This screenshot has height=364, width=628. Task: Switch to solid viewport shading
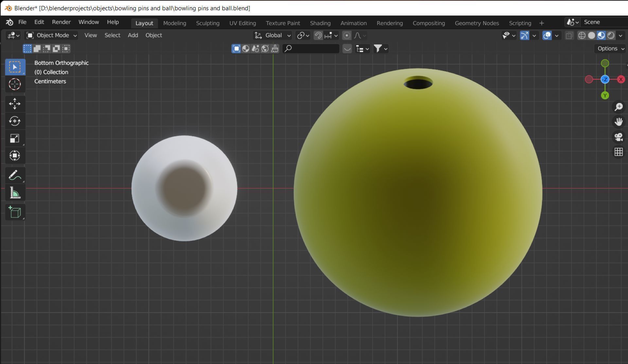pyautogui.click(x=591, y=35)
